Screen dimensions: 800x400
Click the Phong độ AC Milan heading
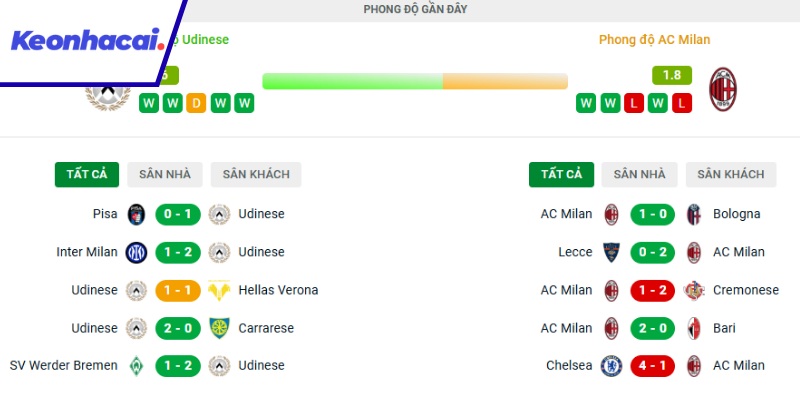(x=654, y=40)
